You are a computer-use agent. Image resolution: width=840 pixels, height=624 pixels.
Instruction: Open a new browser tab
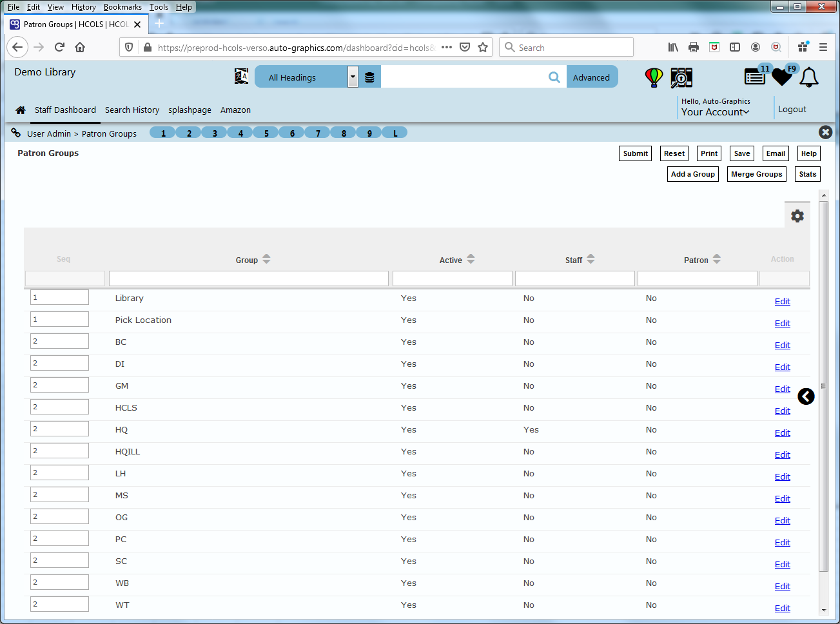(159, 24)
